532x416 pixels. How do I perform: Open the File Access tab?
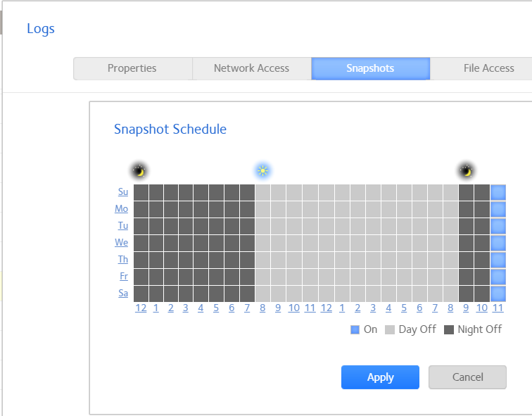coord(488,68)
